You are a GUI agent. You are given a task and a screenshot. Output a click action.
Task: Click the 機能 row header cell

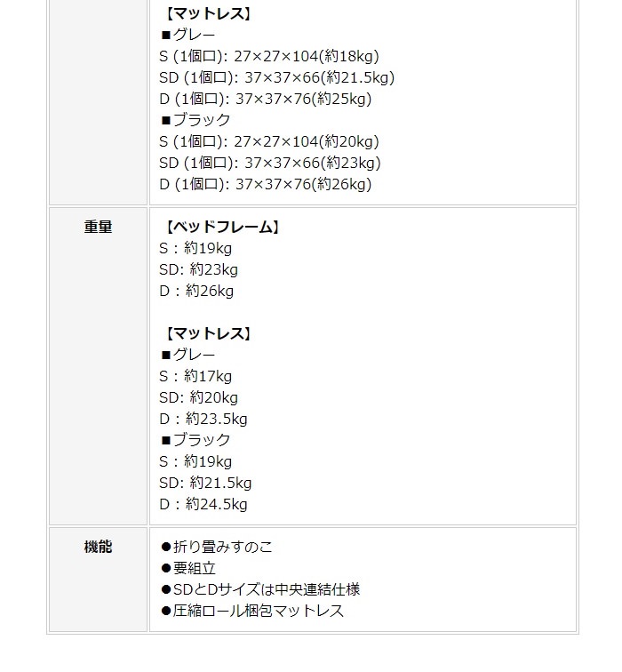click(98, 580)
